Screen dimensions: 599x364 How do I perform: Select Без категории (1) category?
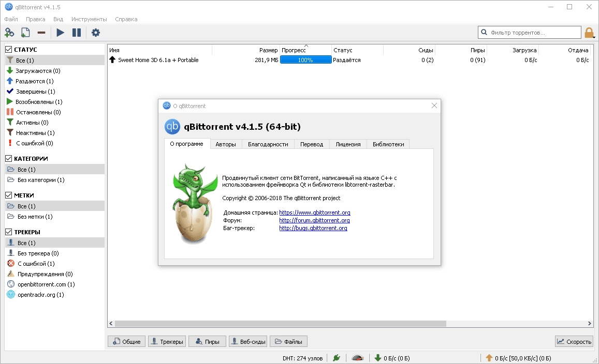[40, 180]
